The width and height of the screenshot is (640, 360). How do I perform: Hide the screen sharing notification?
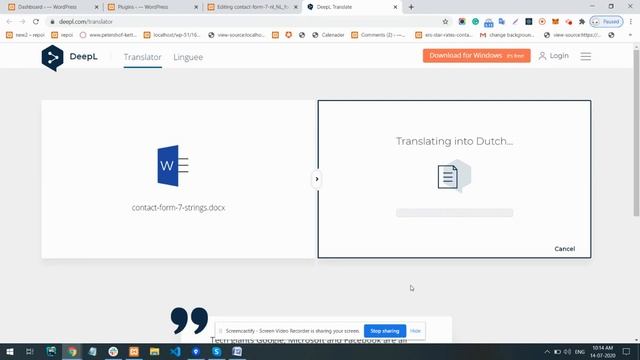(x=415, y=331)
